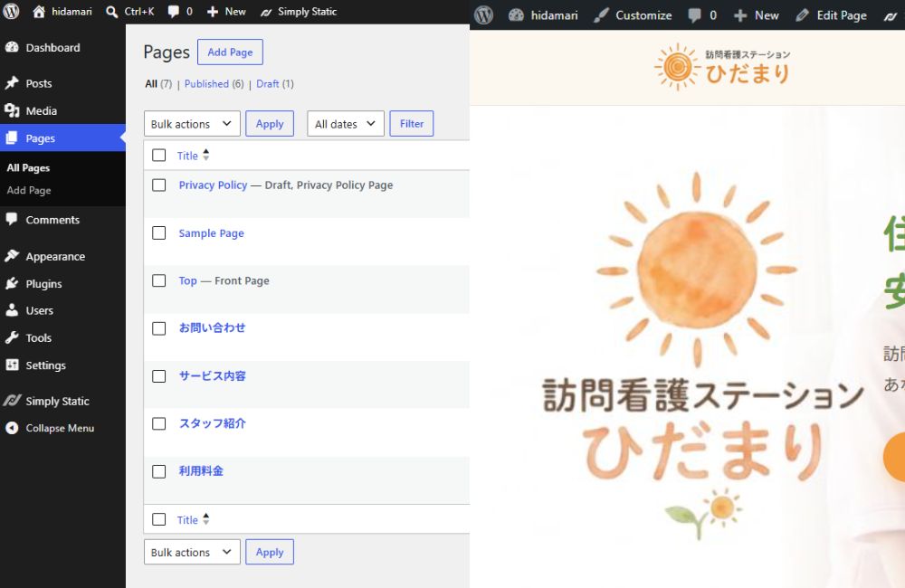Check the Top Front Page row checkbox
The height and width of the screenshot is (588, 905).
coord(158,281)
